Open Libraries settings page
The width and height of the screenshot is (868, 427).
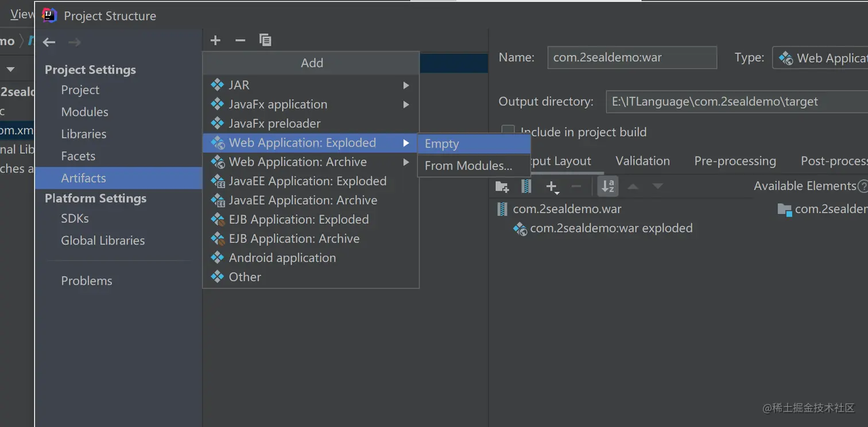coord(84,134)
